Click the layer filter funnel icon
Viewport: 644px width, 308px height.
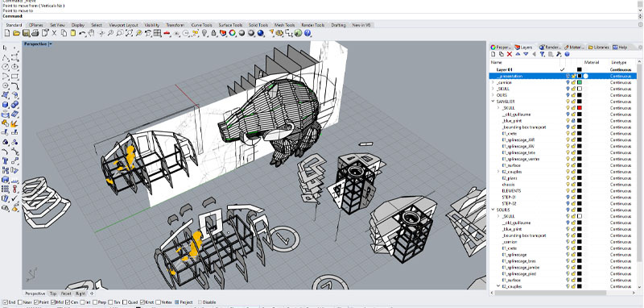542,54
